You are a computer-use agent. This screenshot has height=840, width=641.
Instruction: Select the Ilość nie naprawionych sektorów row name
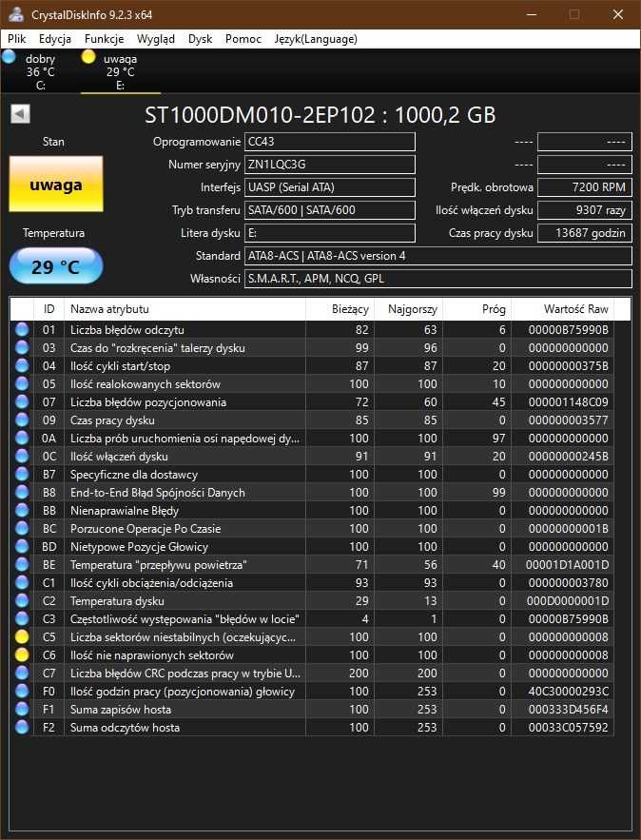(x=152, y=655)
